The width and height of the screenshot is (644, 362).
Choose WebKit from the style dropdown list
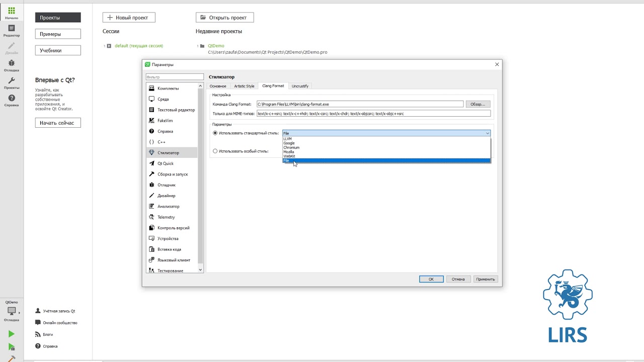(x=386, y=156)
